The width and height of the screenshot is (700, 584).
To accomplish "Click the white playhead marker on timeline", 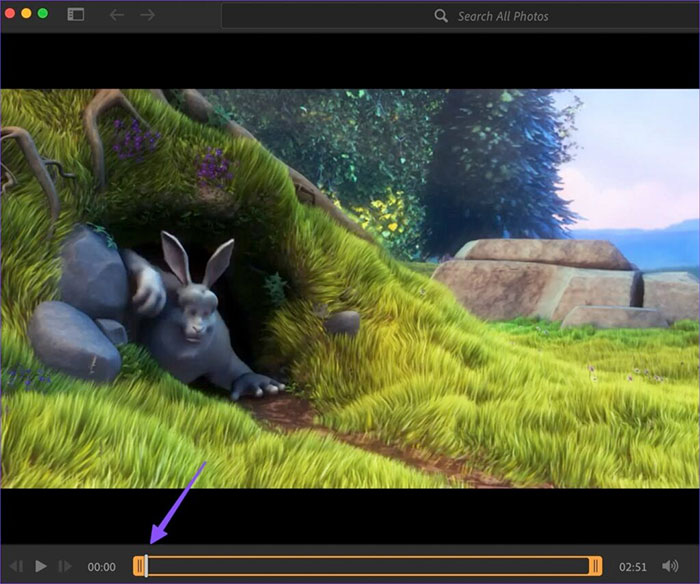I will point(146,566).
